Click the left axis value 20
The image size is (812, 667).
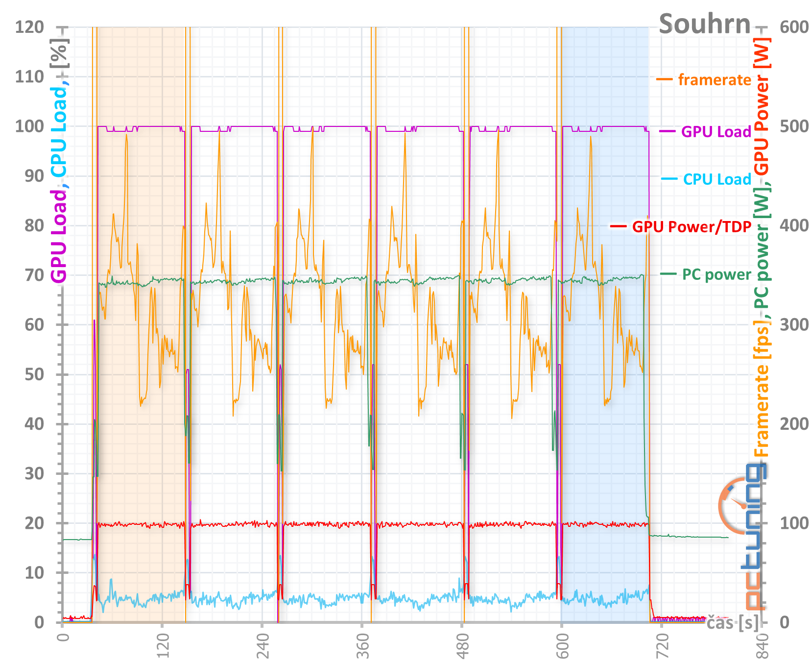tap(34, 523)
